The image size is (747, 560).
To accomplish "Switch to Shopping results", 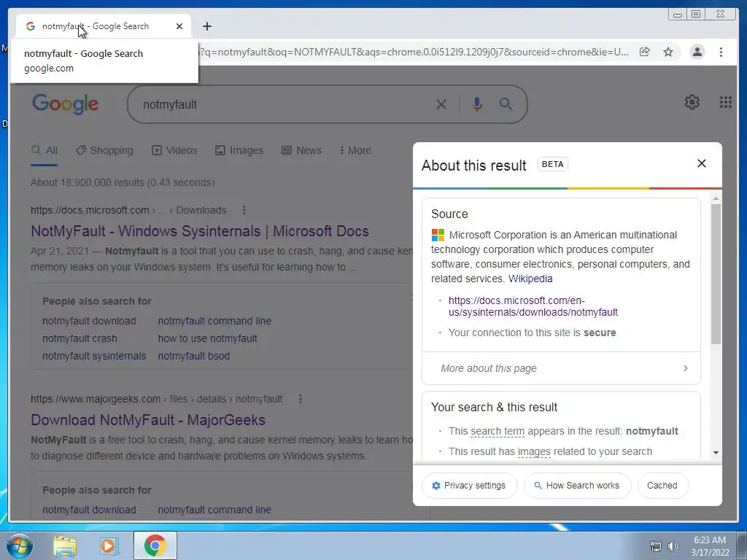I will [105, 150].
